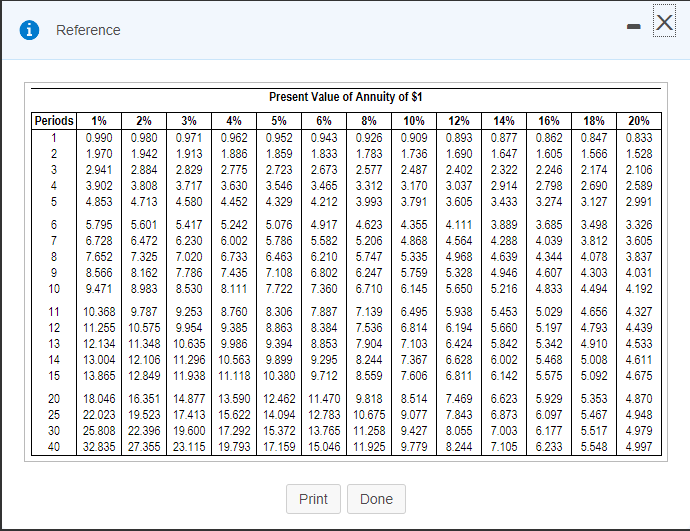Image resolution: width=690 pixels, height=531 pixels.
Task: Click value 3.605 for 5 periods at 12%
Action: pos(459,201)
